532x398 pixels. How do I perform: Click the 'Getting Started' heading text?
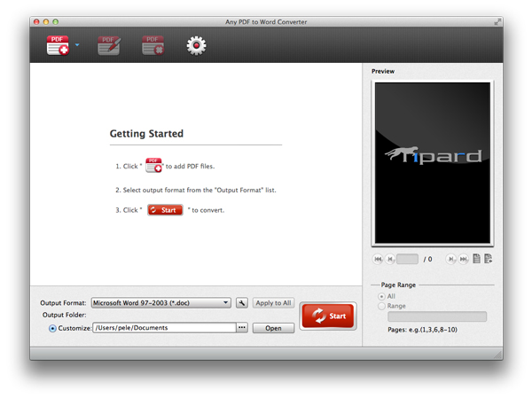pos(146,134)
